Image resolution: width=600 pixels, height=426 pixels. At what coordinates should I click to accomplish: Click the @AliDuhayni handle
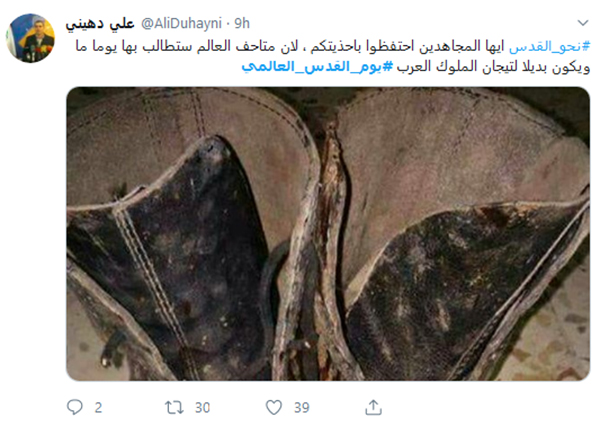pyautogui.click(x=181, y=24)
